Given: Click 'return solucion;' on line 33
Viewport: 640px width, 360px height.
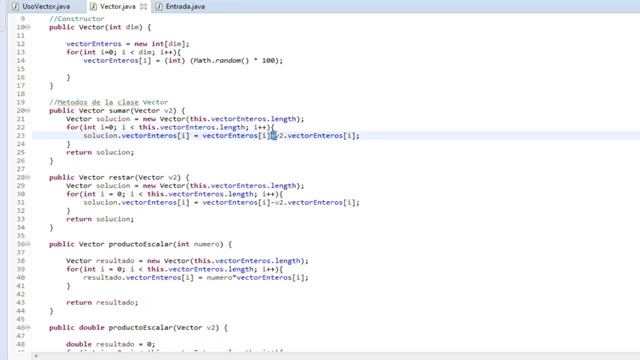Looking at the screenshot, I should [x=100, y=219].
